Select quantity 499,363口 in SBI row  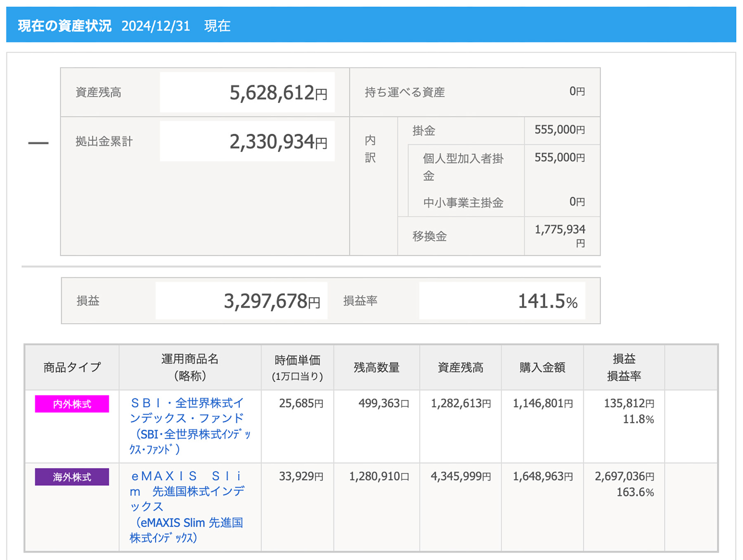tap(383, 403)
